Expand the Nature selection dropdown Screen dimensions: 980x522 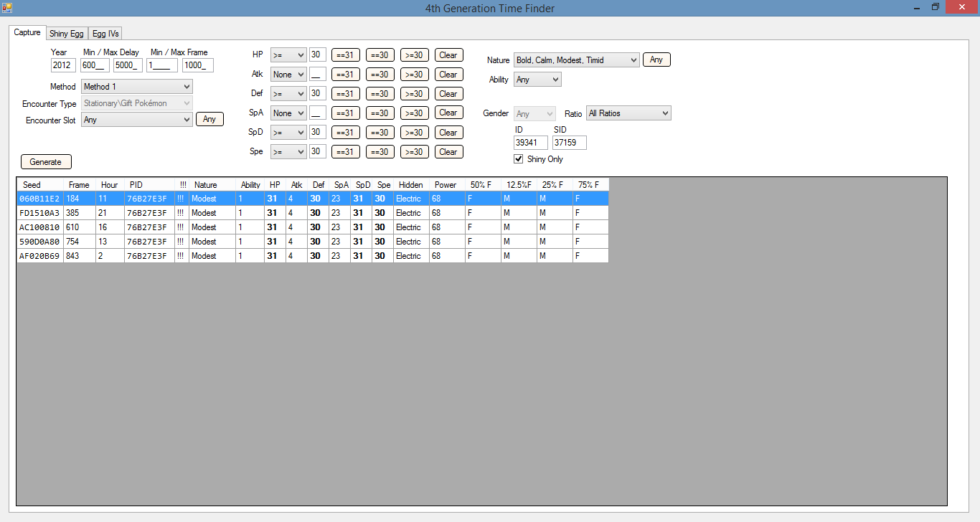(576, 60)
